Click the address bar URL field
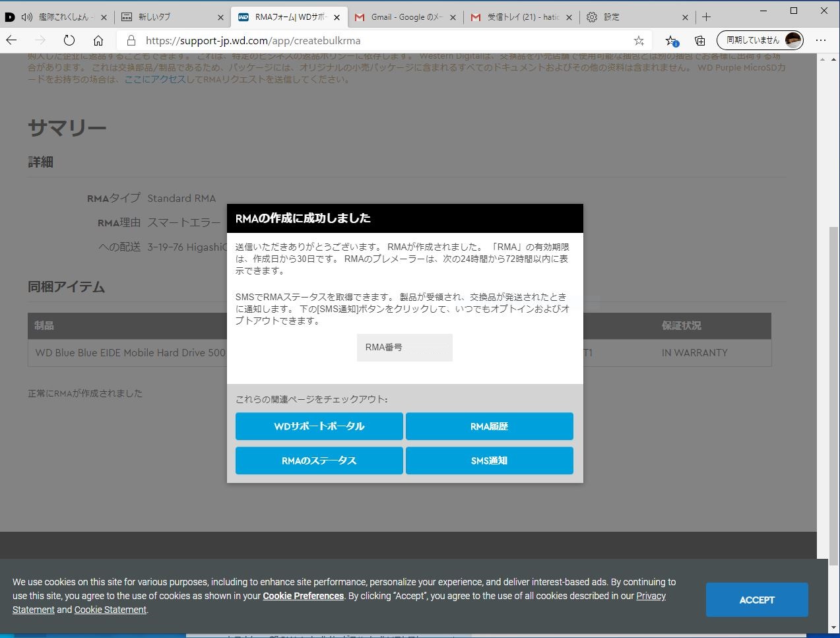Image resolution: width=840 pixels, height=638 pixels. point(385,40)
